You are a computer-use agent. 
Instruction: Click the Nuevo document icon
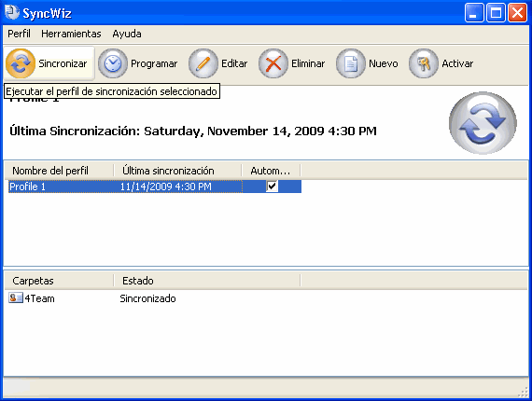click(x=351, y=63)
